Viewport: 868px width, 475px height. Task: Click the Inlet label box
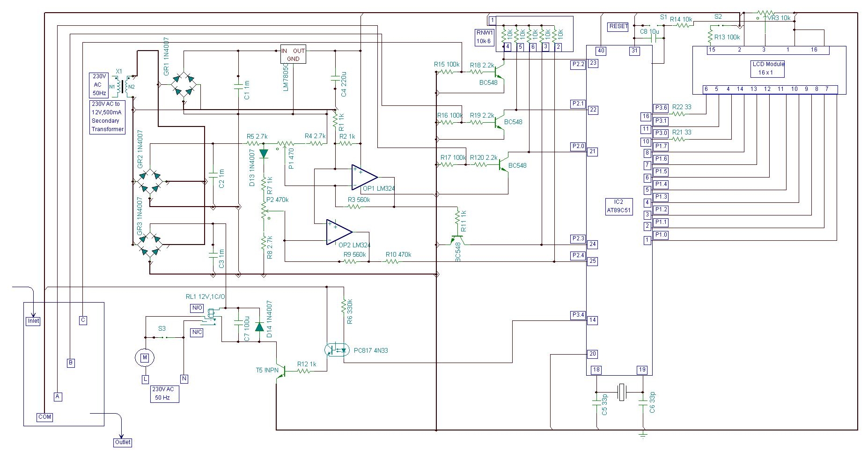coord(33,321)
